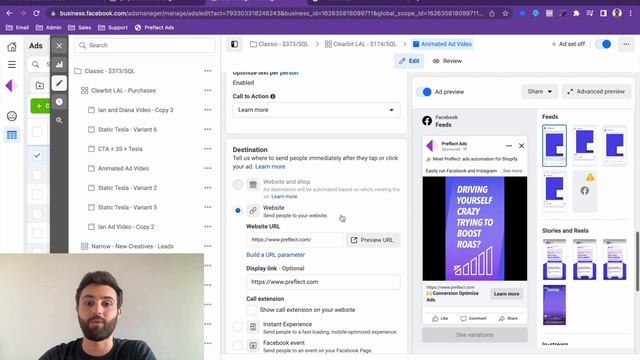Open ad preview three-dot menu
The height and width of the screenshot is (360, 640).
click(x=509, y=146)
